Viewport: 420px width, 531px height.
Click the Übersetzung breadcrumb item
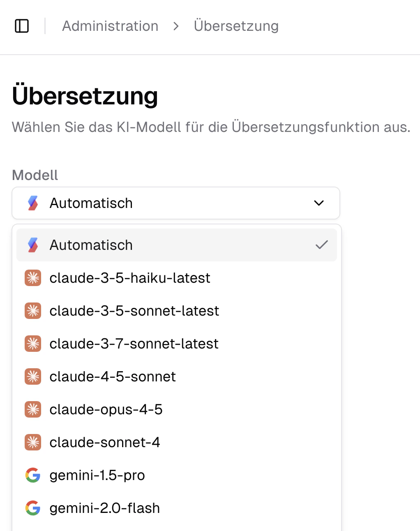coord(236,25)
